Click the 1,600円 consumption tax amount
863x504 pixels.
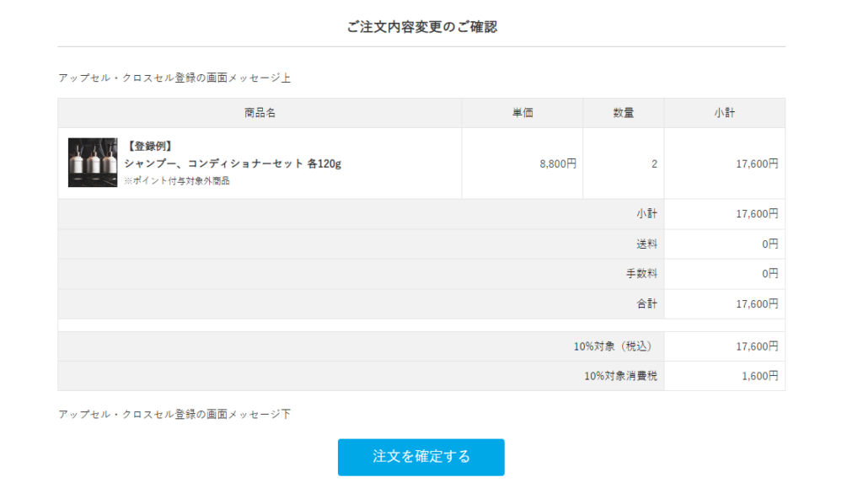759,376
